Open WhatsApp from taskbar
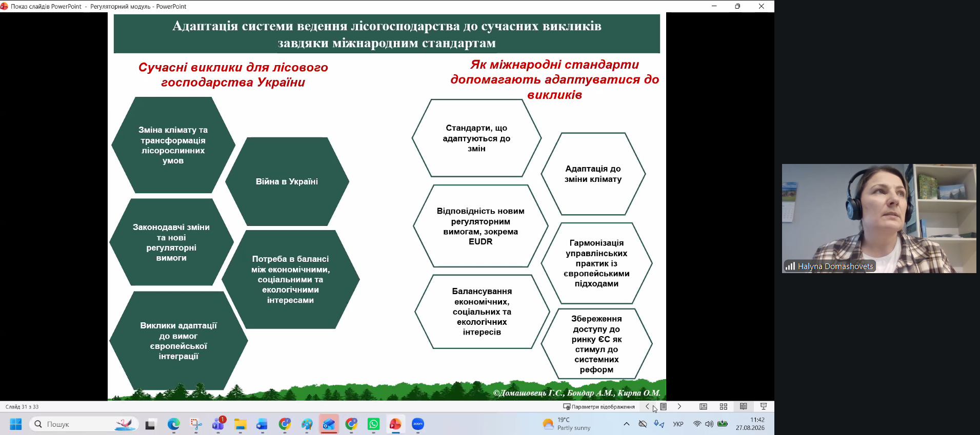980x435 pixels. tap(373, 424)
